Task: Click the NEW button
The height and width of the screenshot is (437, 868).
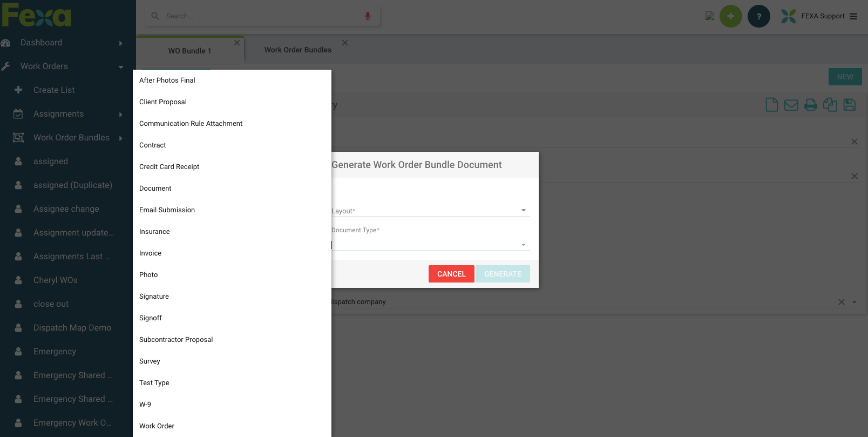Action: 845,77
